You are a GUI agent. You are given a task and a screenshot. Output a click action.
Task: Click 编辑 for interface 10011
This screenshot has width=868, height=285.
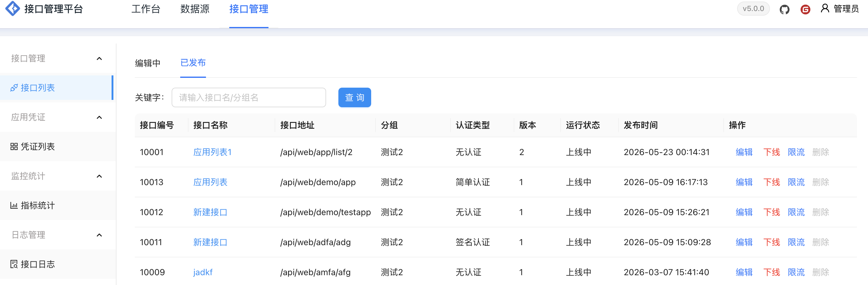(744, 242)
